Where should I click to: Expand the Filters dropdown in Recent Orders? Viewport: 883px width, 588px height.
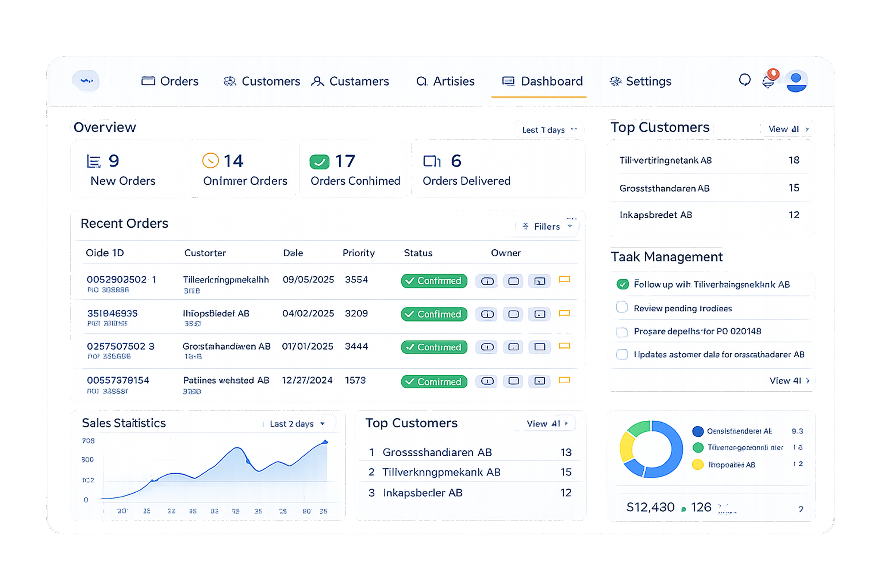pos(547,226)
